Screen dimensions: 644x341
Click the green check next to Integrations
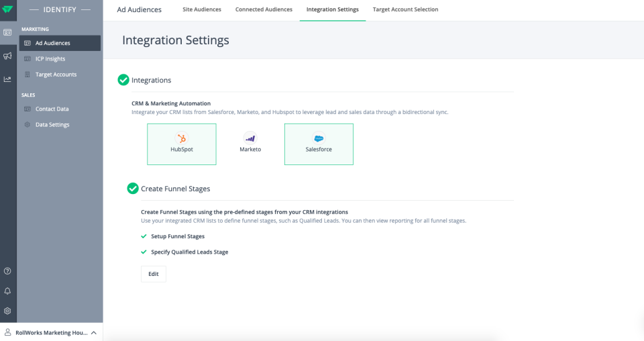123,80
